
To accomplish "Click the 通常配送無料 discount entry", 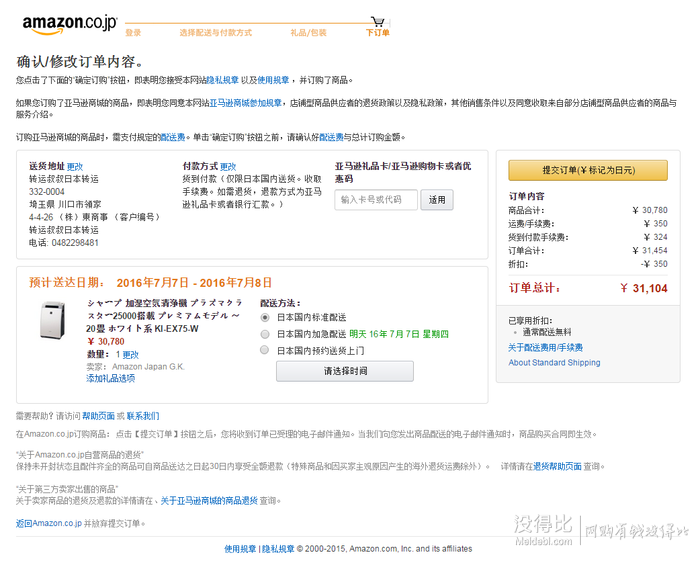I will pyautogui.click(x=547, y=332).
